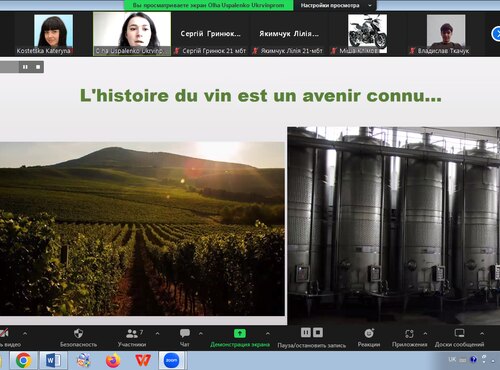Viewport: 500px width, 370px height.
Task: Open the Apps (Приложения) icon
Action: coord(409,334)
